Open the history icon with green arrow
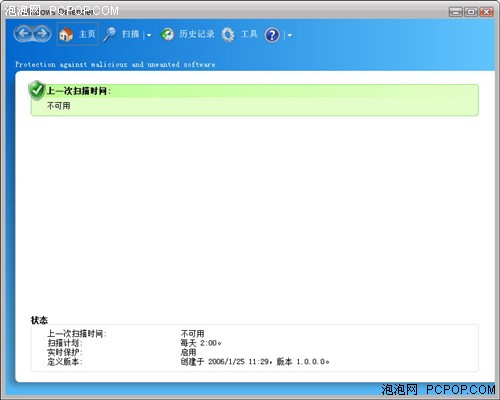The image size is (500, 400). coord(167,34)
